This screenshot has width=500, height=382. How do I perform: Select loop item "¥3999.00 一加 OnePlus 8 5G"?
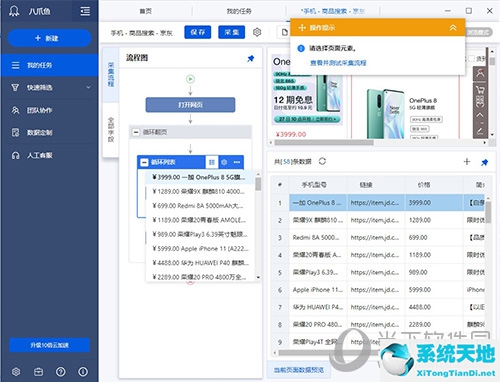[x=200, y=177]
